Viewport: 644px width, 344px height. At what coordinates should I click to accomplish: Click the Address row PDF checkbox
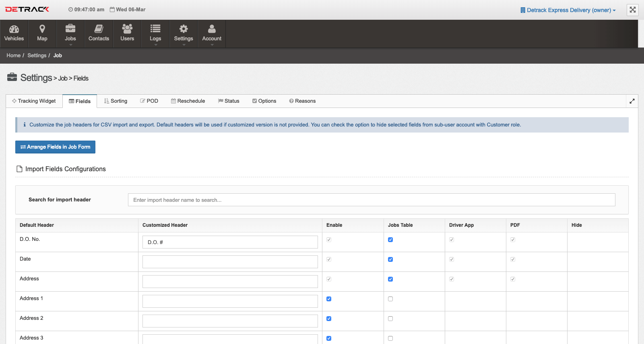click(x=513, y=279)
